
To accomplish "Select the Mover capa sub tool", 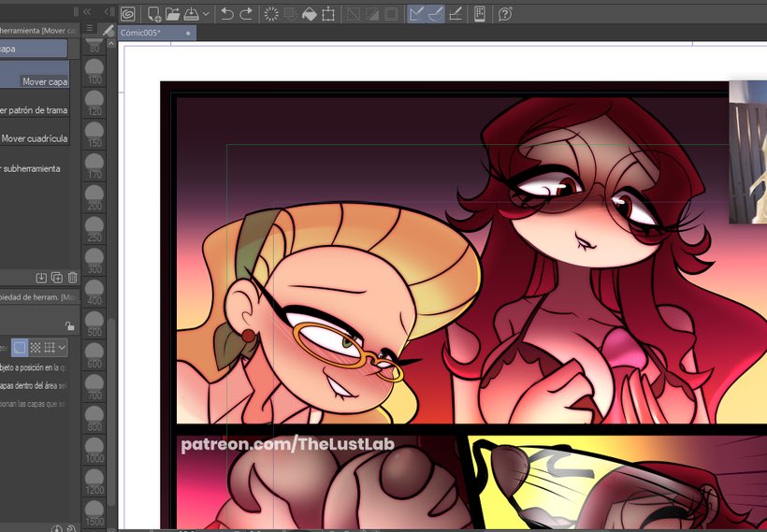I will click(35, 74).
